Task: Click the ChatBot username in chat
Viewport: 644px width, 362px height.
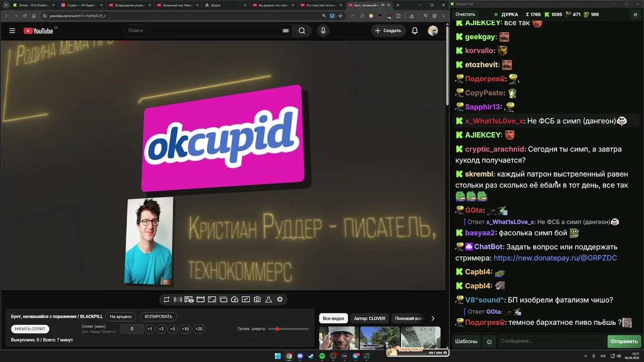Action: pyautogui.click(x=489, y=247)
